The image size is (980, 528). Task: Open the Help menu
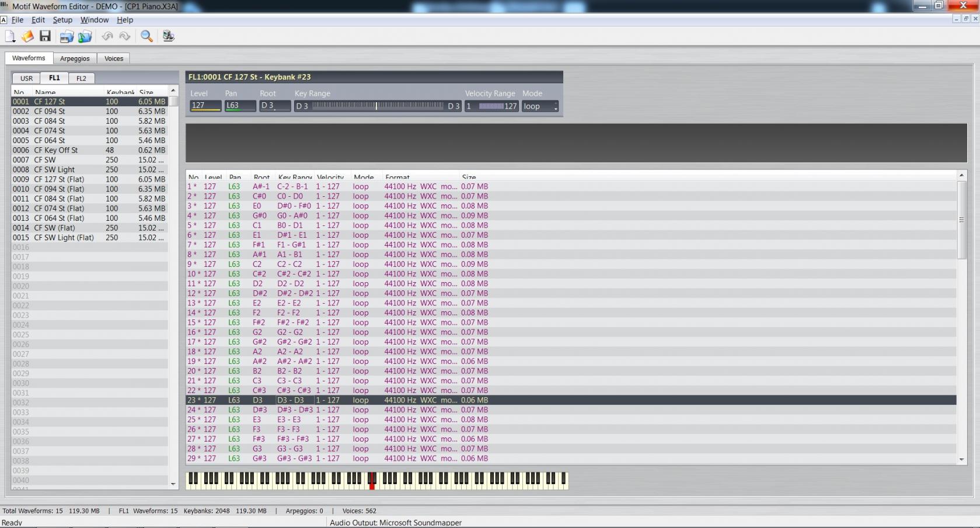(125, 20)
